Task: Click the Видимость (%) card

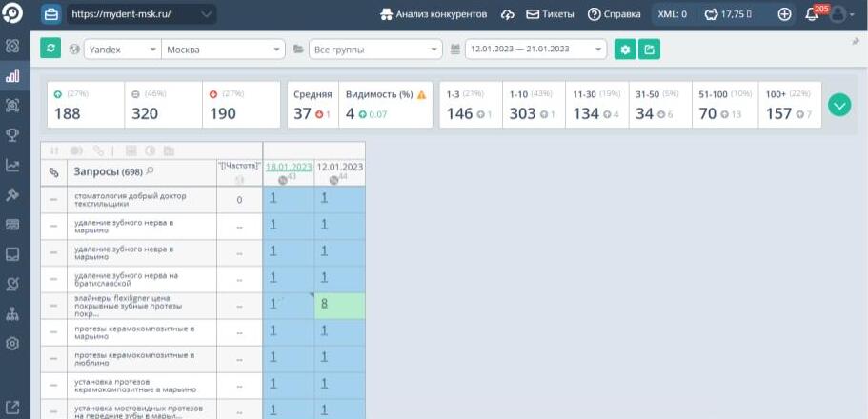Action: point(386,105)
